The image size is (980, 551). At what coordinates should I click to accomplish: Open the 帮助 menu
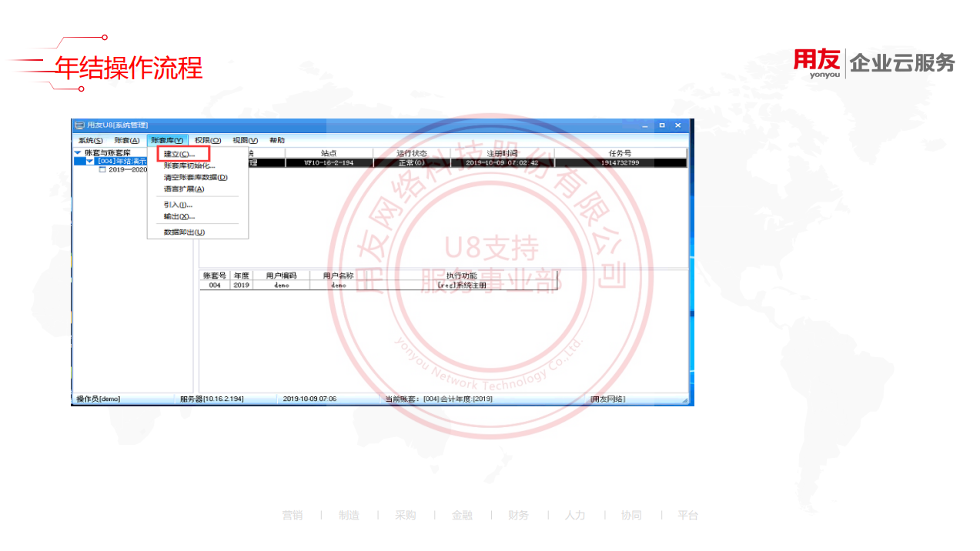[x=276, y=140]
